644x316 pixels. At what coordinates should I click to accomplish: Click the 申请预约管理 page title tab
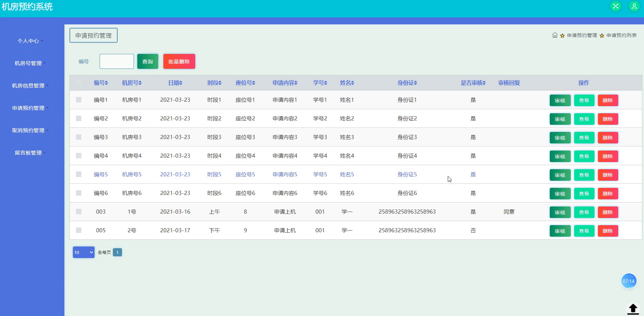click(x=94, y=35)
